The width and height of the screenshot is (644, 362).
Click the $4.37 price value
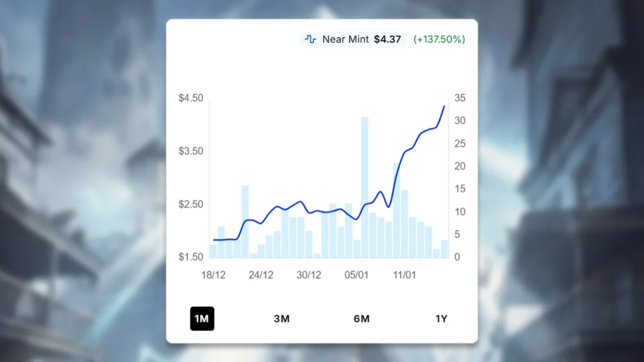[x=387, y=39]
